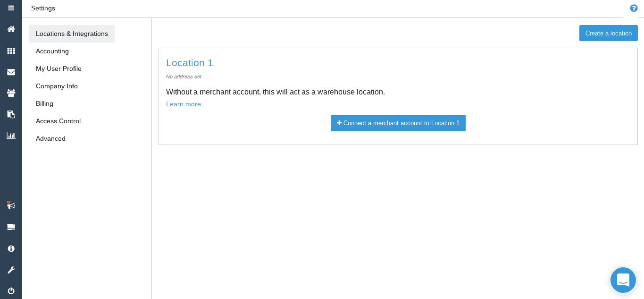
Task: Open the wrench settings icon
Action: (x=11, y=270)
